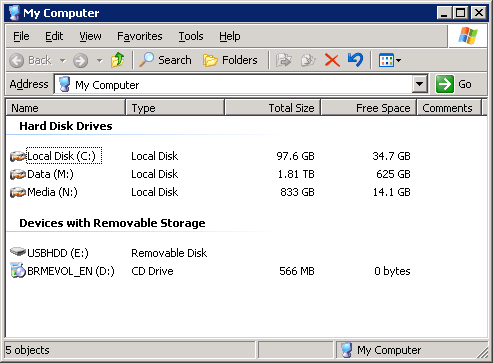493x363 pixels.
Task: Click the Hard Disk Drives group header
Action: pyautogui.click(x=66, y=126)
